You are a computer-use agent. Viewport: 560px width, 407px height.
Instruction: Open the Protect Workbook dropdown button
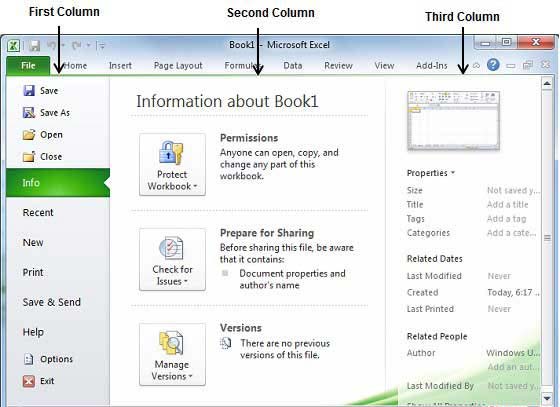click(x=172, y=164)
